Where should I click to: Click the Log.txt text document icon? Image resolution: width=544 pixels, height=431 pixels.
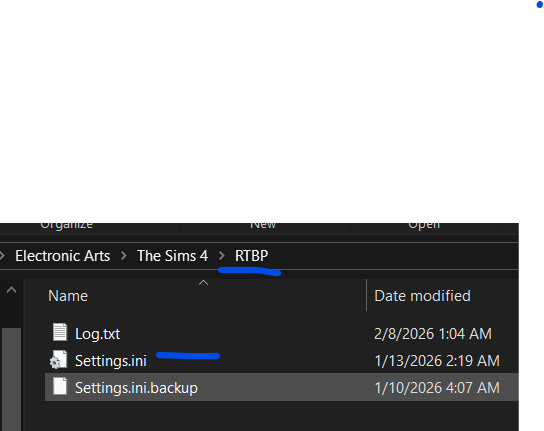(60, 332)
